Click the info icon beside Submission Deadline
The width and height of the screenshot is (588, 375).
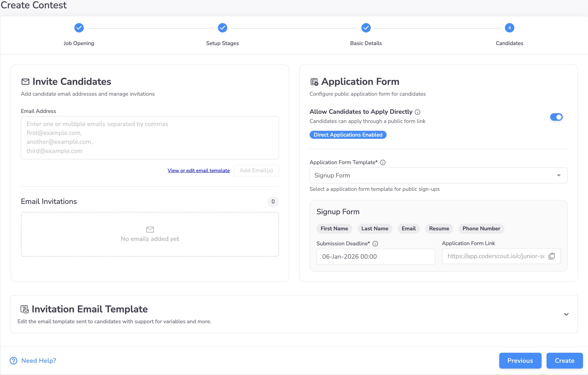point(375,244)
